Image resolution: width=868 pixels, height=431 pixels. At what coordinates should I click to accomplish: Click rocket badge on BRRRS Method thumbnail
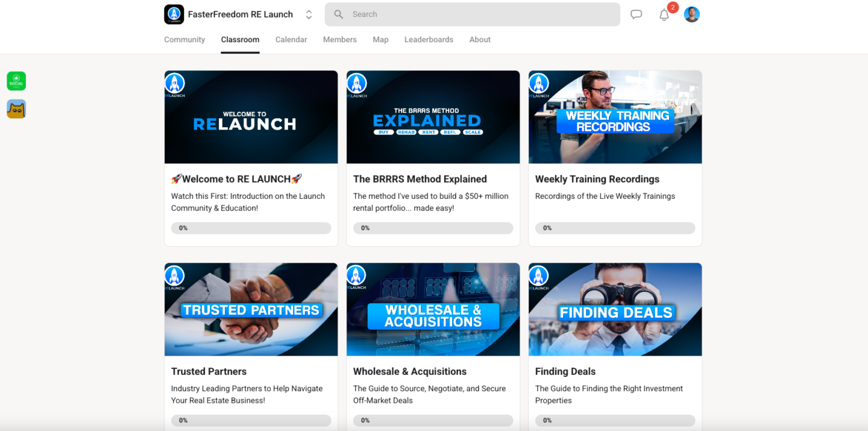click(x=356, y=84)
